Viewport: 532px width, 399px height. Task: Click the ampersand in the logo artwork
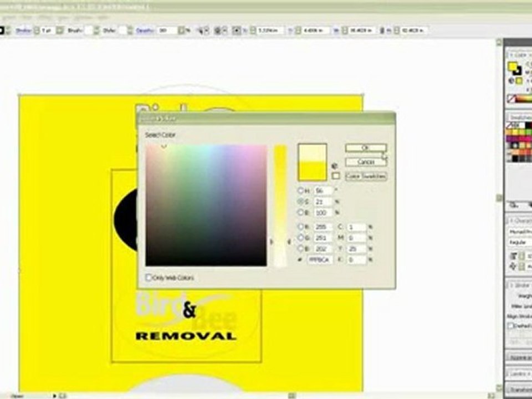190,310
